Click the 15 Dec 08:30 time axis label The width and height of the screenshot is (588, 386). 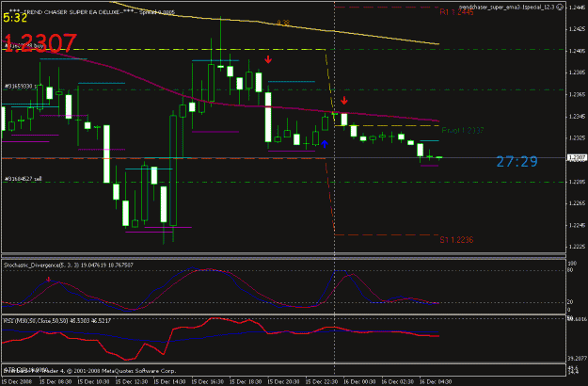[56, 381]
